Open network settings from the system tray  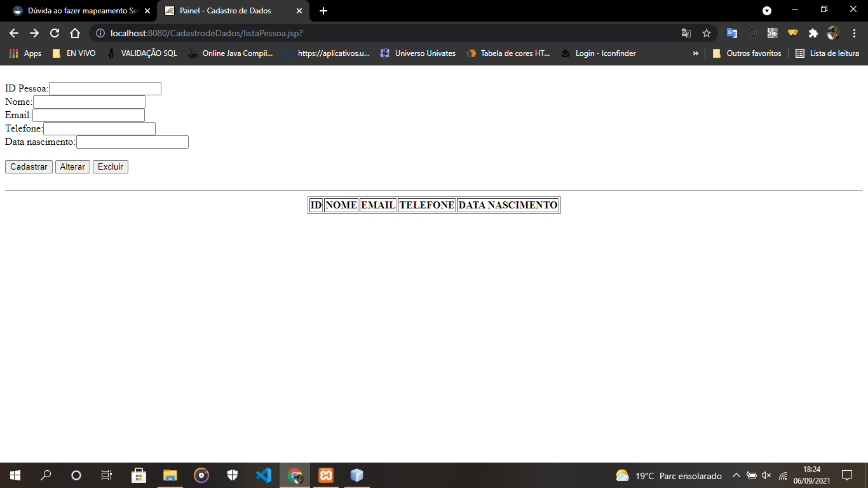(x=783, y=475)
